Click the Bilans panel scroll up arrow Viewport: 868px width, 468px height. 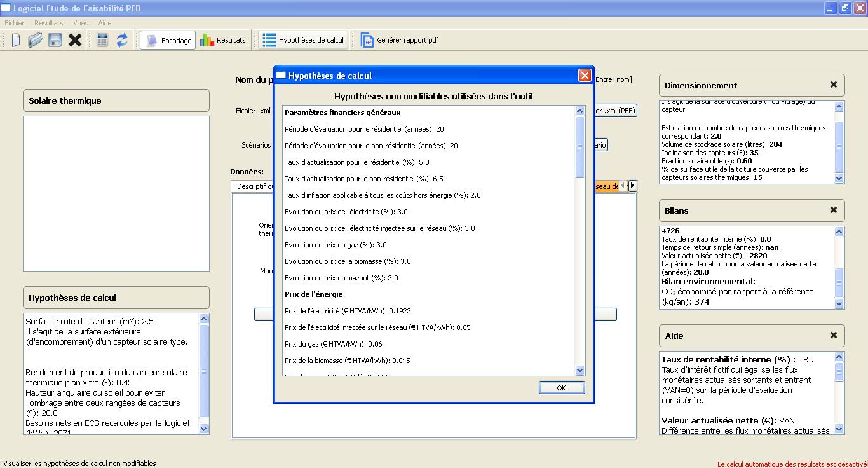839,231
